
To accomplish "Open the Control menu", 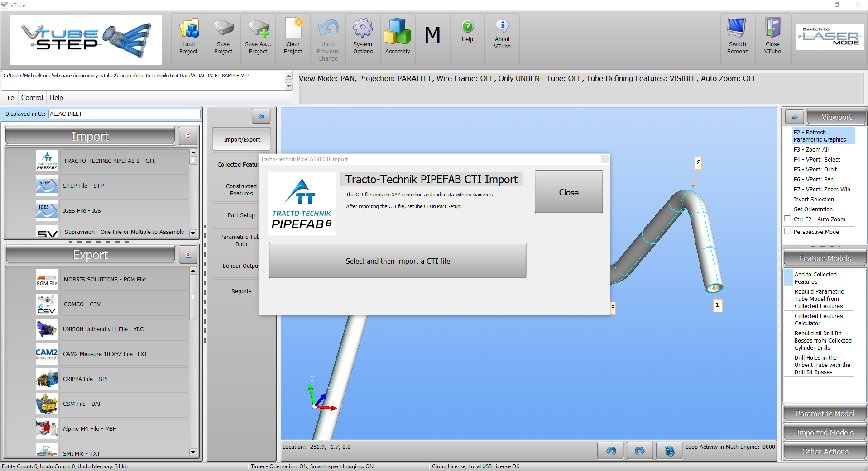I will pyautogui.click(x=32, y=98).
